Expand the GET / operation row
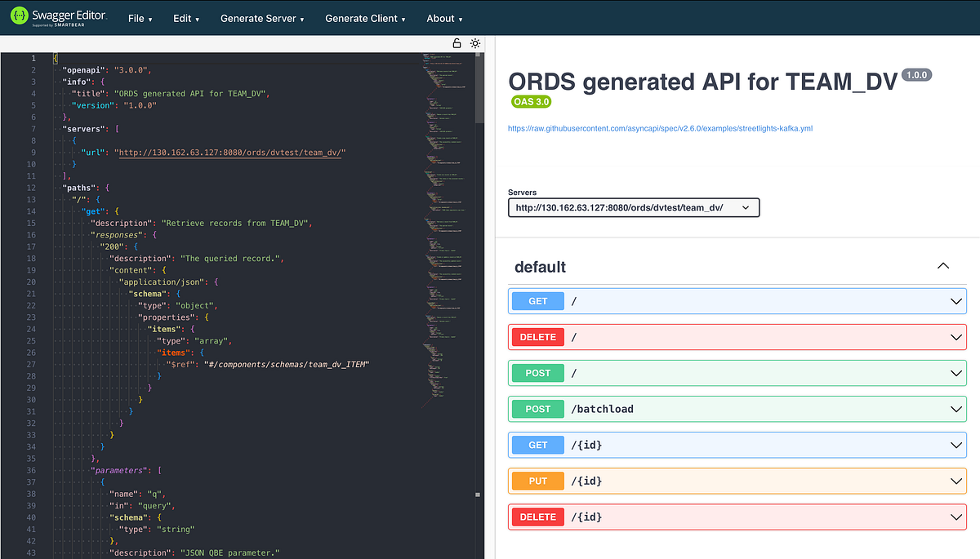Image resolution: width=980 pixels, height=559 pixels. 955,300
